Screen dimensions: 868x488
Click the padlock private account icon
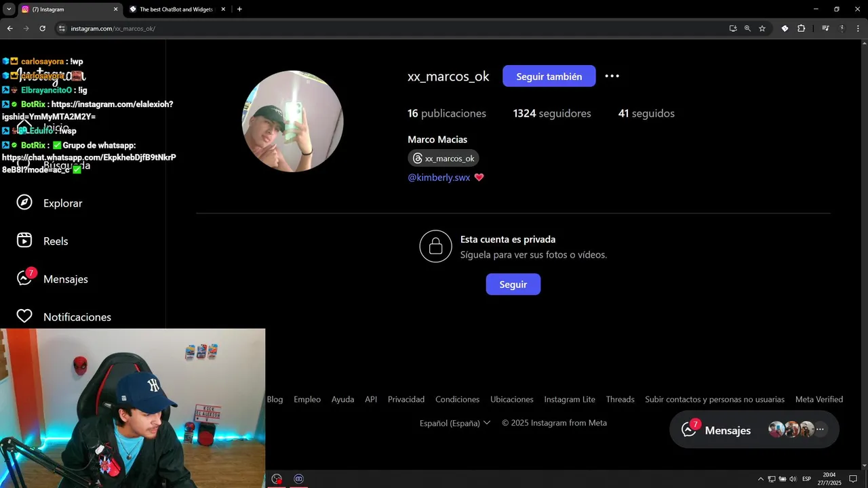[435, 246]
